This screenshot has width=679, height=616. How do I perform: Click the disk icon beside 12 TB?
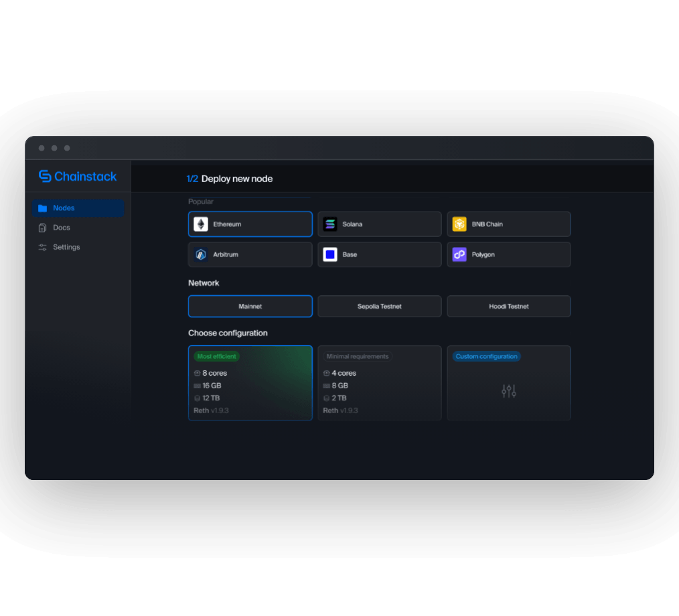[x=197, y=398]
